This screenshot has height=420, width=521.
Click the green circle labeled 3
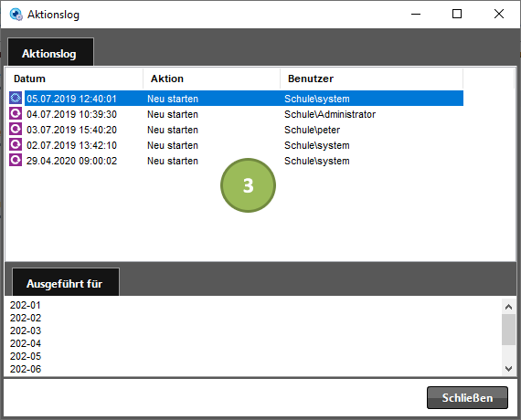[249, 185]
